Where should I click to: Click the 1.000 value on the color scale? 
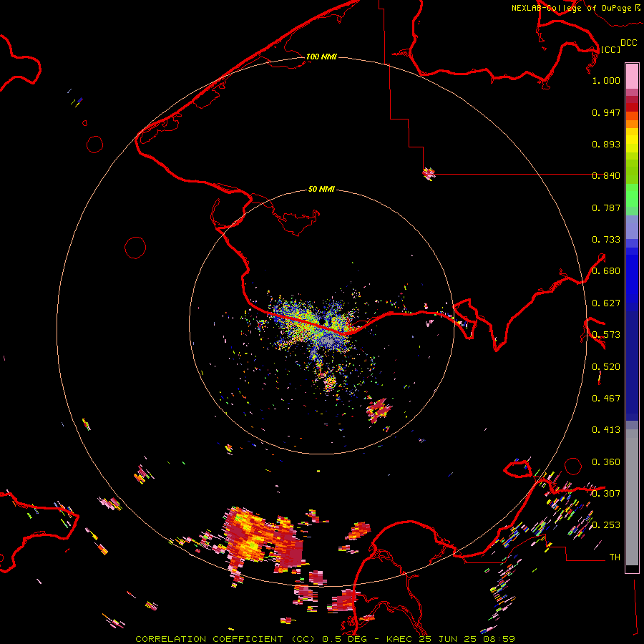coord(606,80)
